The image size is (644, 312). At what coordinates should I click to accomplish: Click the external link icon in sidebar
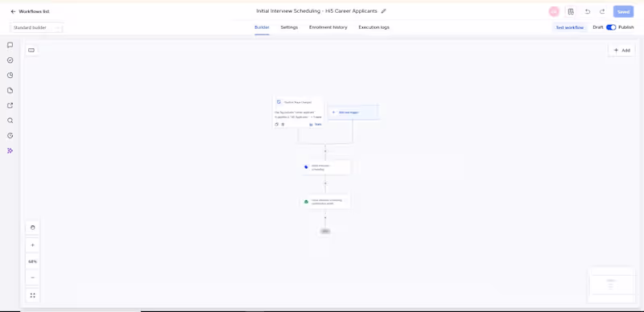click(x=10, y=105)
